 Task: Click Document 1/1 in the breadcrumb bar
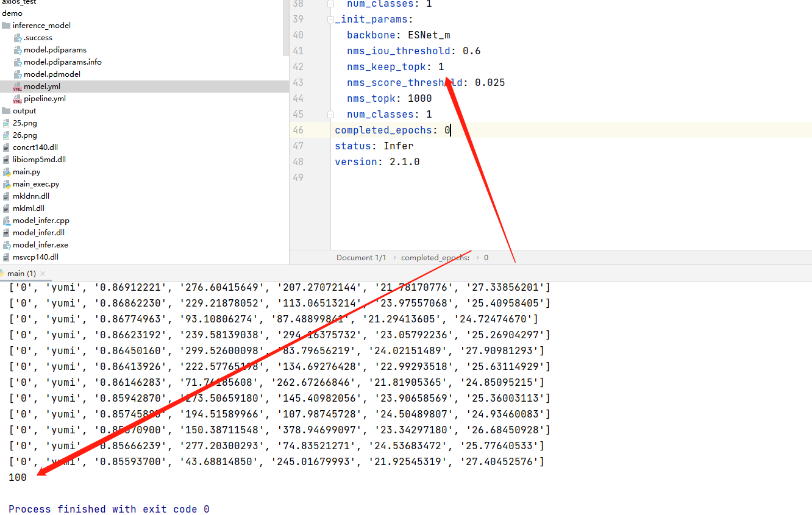pos(361,257)
